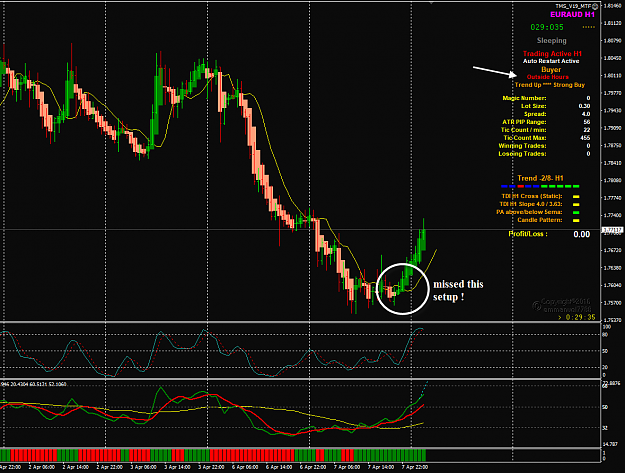This screenshot has height=473, width=625.
Task: Click the latest green candle at the chart's right edge
Action: pyautogui.click(x=423, y=235)
